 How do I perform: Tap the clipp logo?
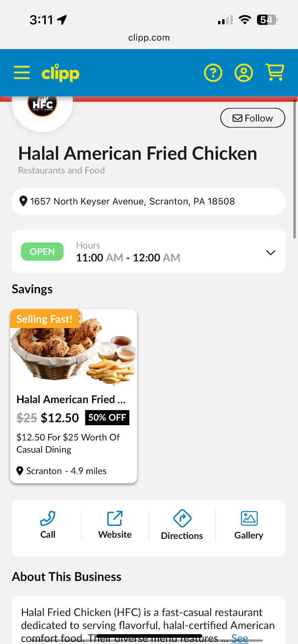[x=60, y=73]
